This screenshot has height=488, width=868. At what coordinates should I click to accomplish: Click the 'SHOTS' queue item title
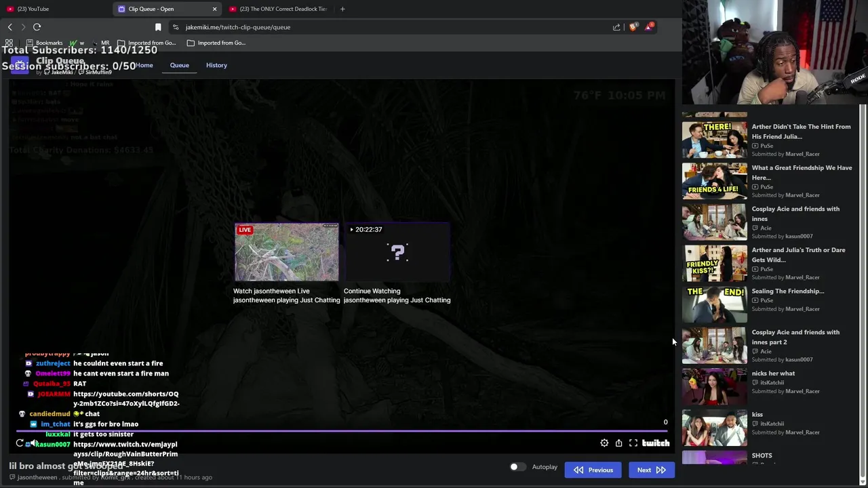pos(762,455)
